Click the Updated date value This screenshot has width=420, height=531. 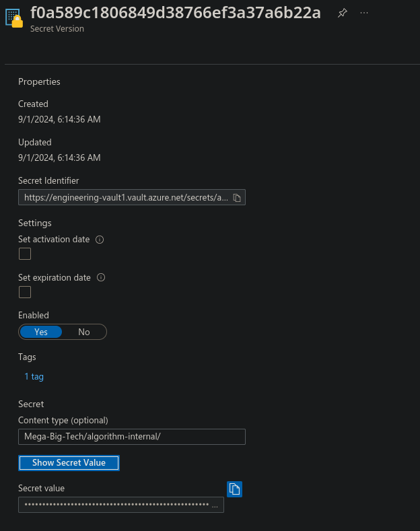pos(59,157)
